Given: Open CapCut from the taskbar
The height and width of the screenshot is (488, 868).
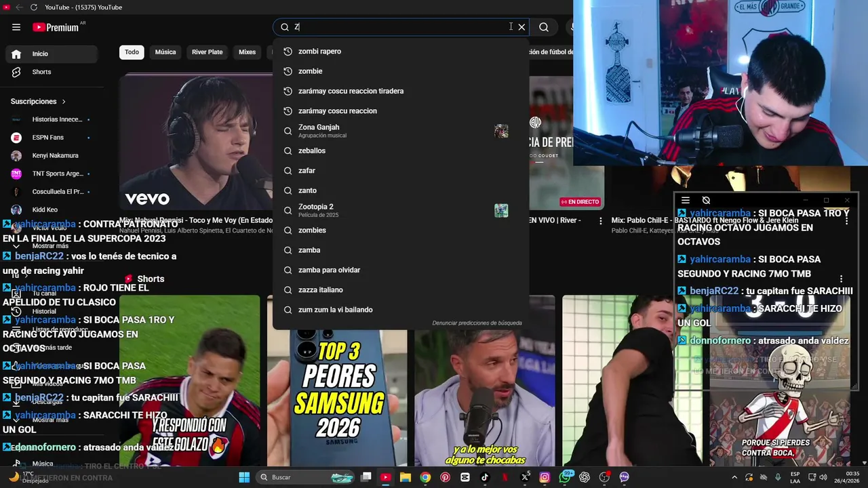Looking at the screenshot, I should click(465, 477).
